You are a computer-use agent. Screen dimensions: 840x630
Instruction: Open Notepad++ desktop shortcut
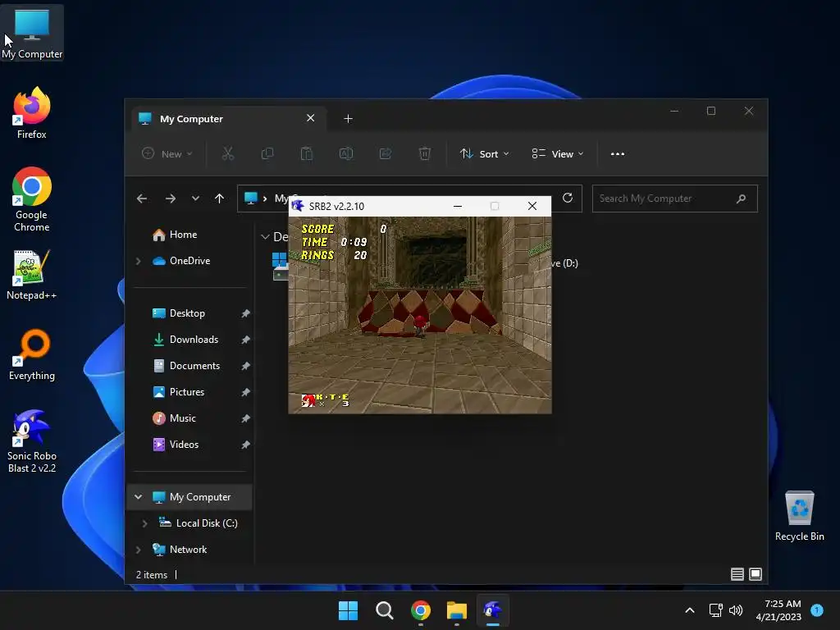pyautogui.click(x=32, y=275)
